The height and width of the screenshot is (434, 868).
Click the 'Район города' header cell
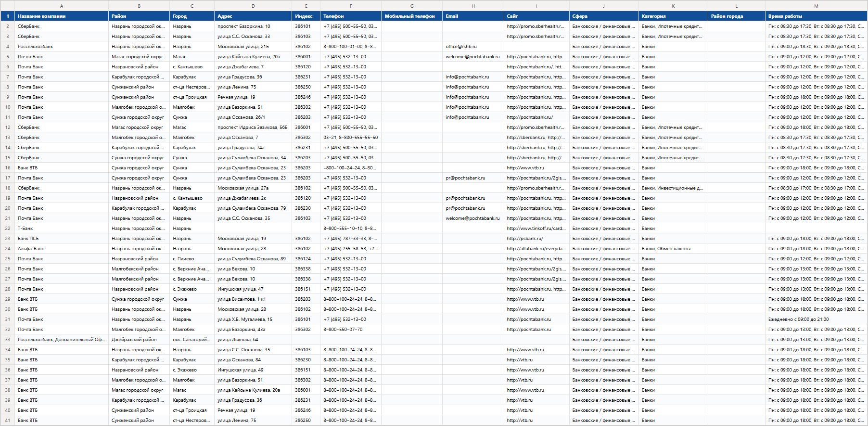(737, 16)
